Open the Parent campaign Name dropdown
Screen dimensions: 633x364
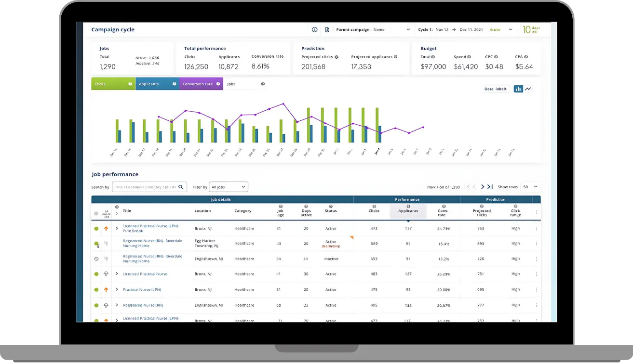(x=391, y=30)
